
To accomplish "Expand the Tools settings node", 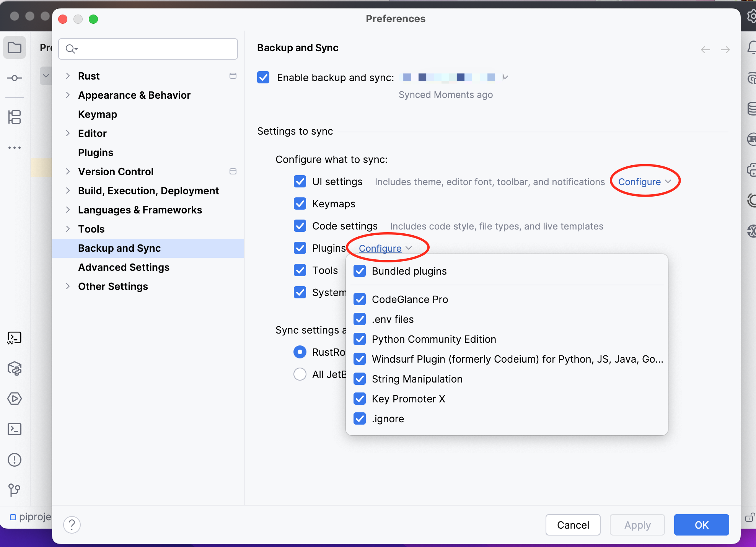I will 68,229.
